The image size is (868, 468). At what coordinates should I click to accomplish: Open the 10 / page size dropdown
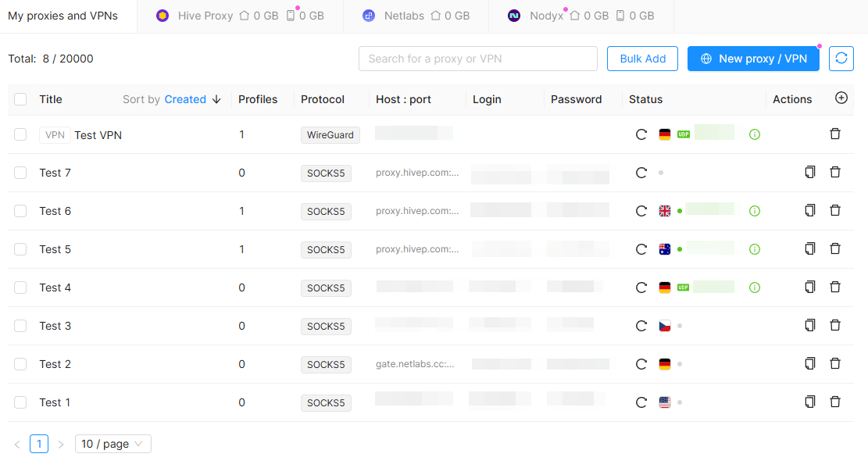pyautogui.click(x=113, y=444)
